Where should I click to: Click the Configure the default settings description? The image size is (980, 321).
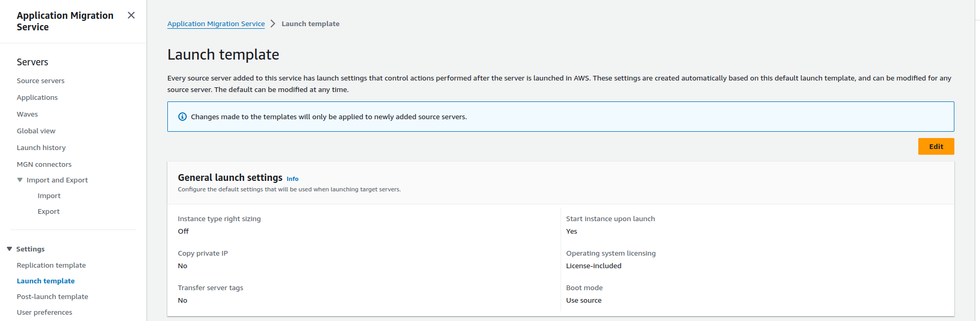click(289, 189)
